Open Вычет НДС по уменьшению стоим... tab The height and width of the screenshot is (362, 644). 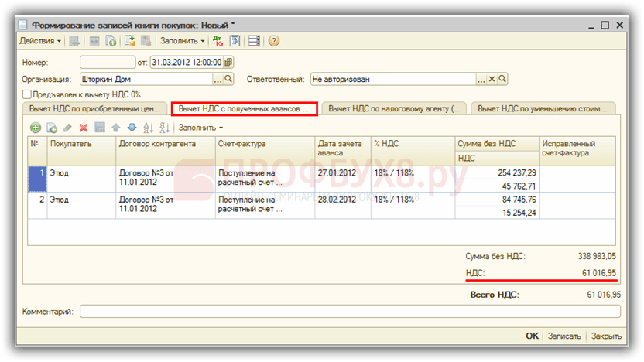(x=543, y=109)
